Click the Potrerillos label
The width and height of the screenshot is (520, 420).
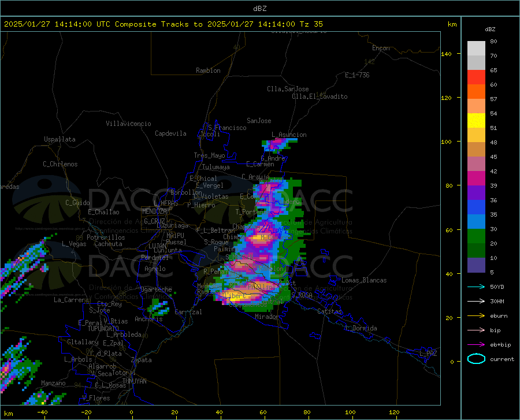pyautogui.click(x=106, y=237)
